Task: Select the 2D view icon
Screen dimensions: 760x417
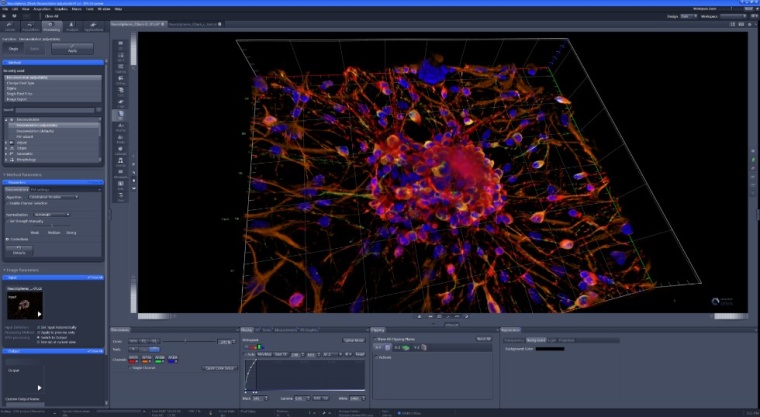Action: point(121,45)
